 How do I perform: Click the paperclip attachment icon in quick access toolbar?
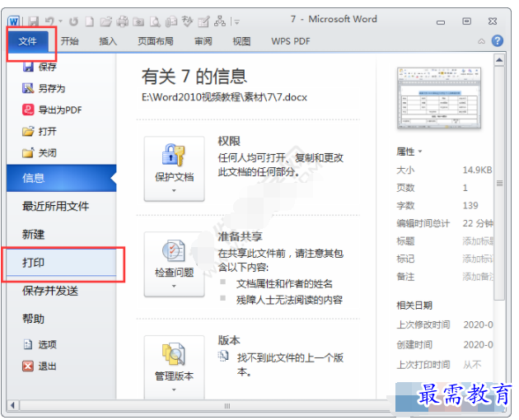pos(171,22)
